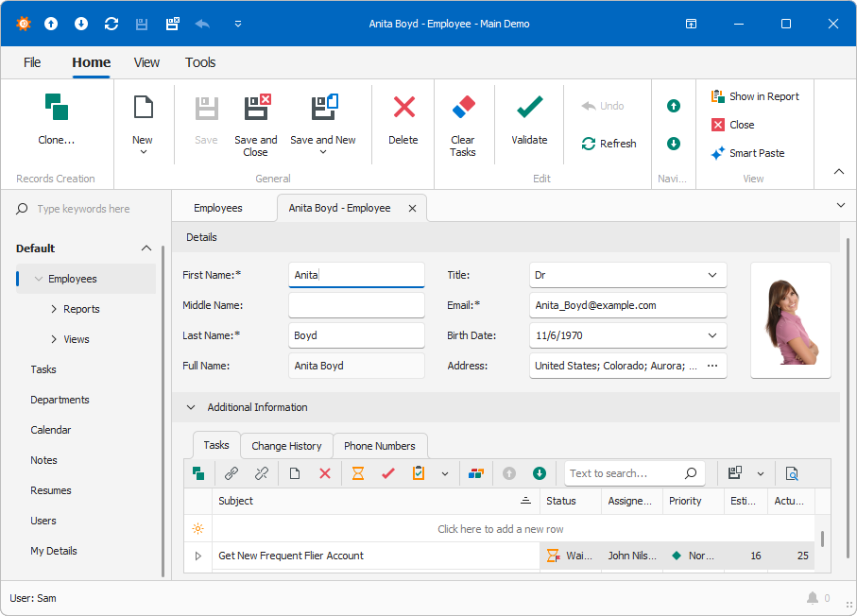Click Smart Paste in View group

coord(747,154)
